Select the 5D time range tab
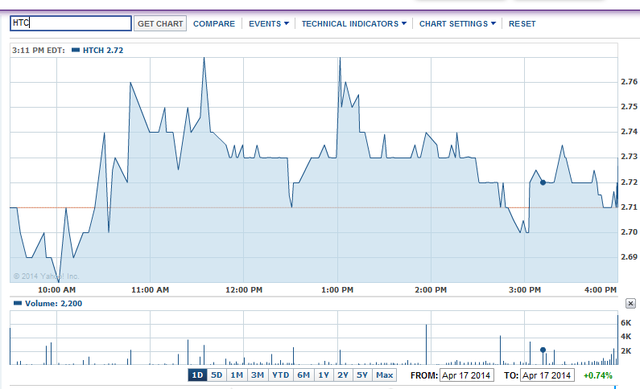Screen dimensions: 640x389 216,375
